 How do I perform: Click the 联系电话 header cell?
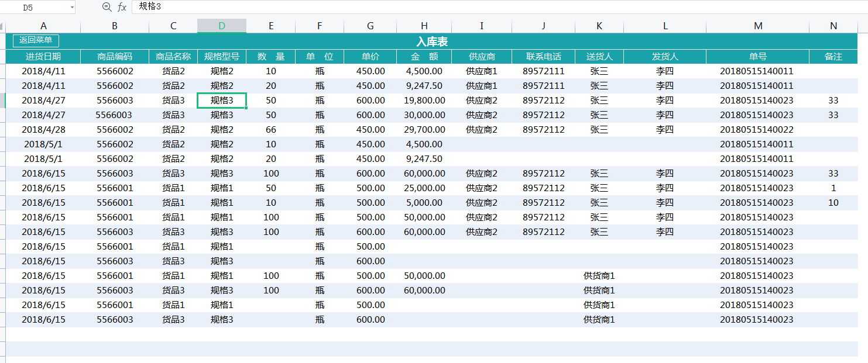click(544, 57)
